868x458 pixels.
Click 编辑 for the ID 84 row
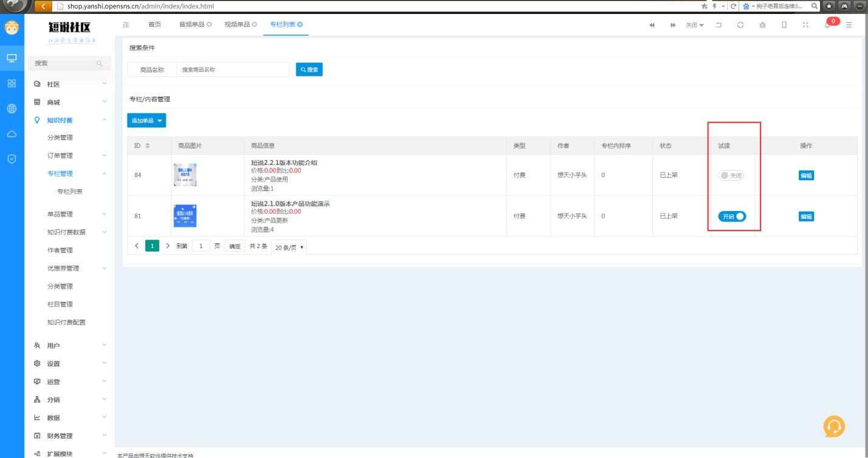point(806,175)
